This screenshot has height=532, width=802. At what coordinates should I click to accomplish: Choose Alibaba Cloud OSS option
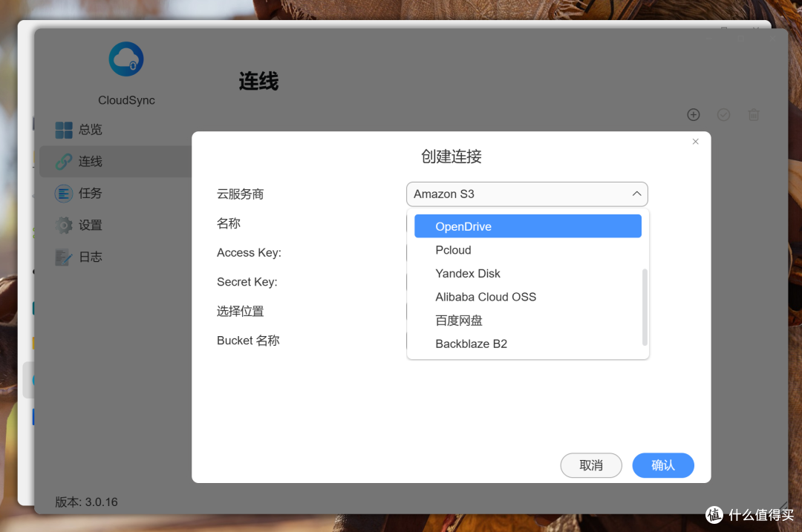click(527, 297)
